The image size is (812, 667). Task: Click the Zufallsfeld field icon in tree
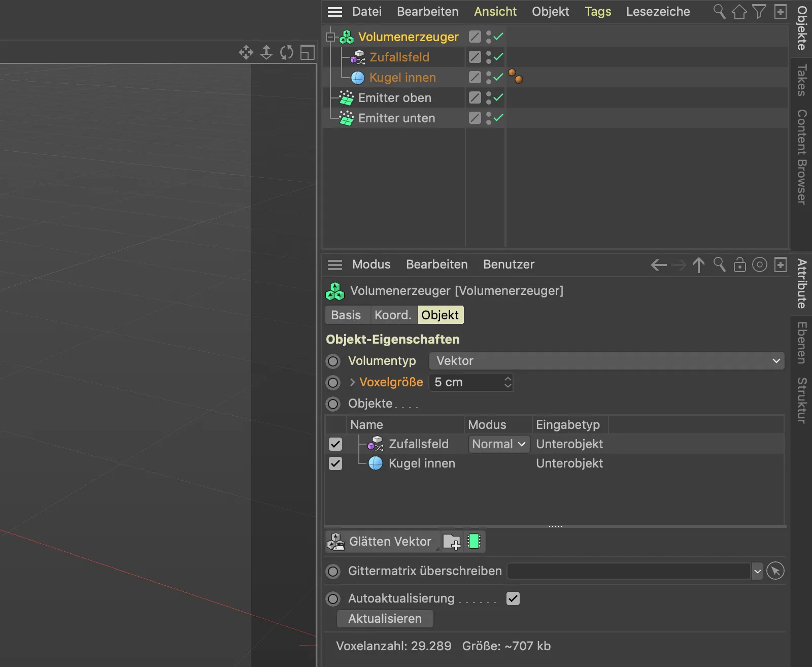coord(358,57)
